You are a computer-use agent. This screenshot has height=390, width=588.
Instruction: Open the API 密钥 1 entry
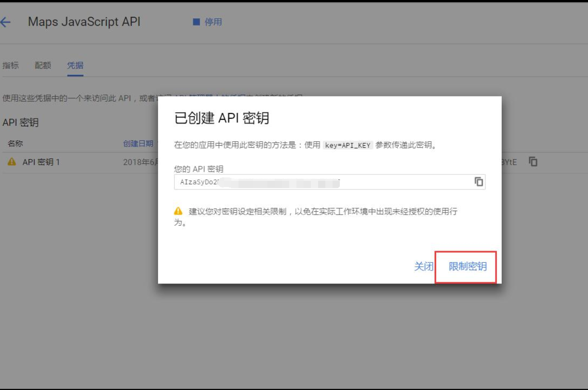pos(41,162)
